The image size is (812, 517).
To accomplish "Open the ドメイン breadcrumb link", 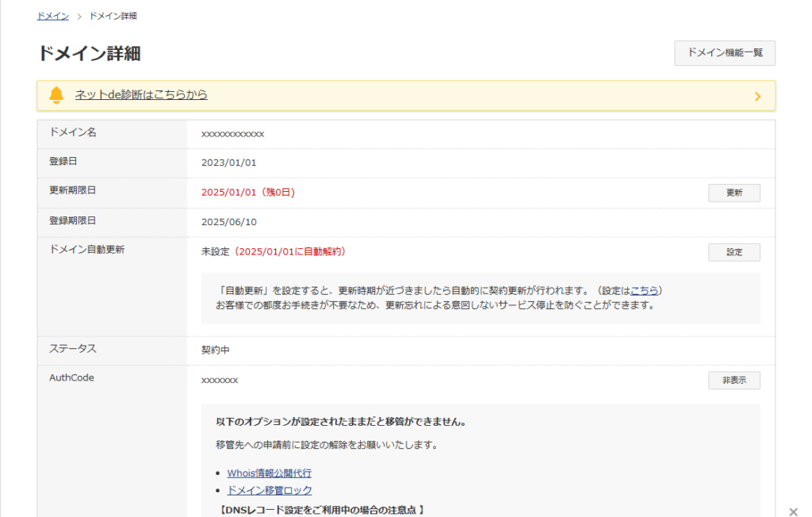I will (x=53, y=16).
